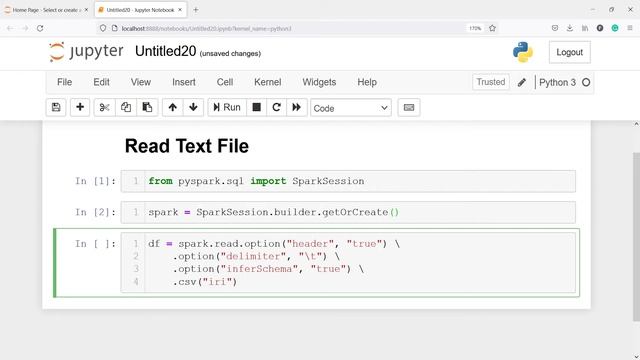
Task: Copy selected cells icon
Action: pyautogui.click(x=126, y=107)
